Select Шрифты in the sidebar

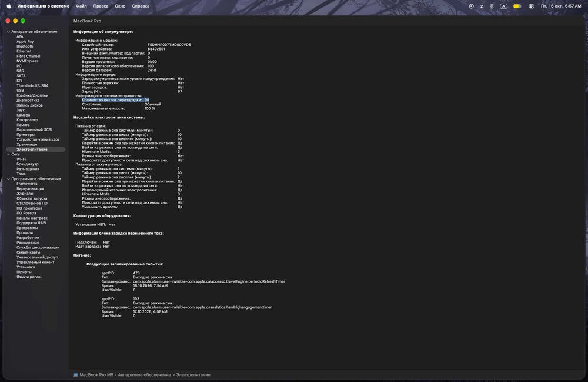click(x=24, y=272)
